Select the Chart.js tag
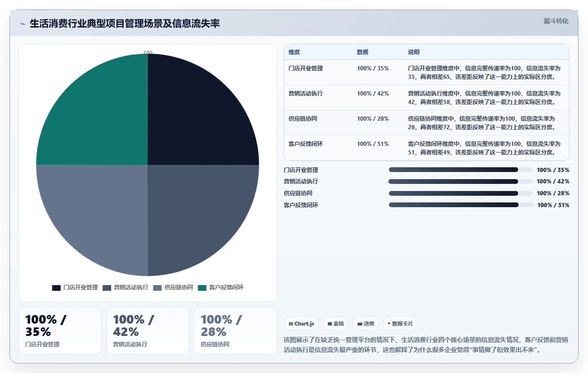 click(x=301, y=324)
